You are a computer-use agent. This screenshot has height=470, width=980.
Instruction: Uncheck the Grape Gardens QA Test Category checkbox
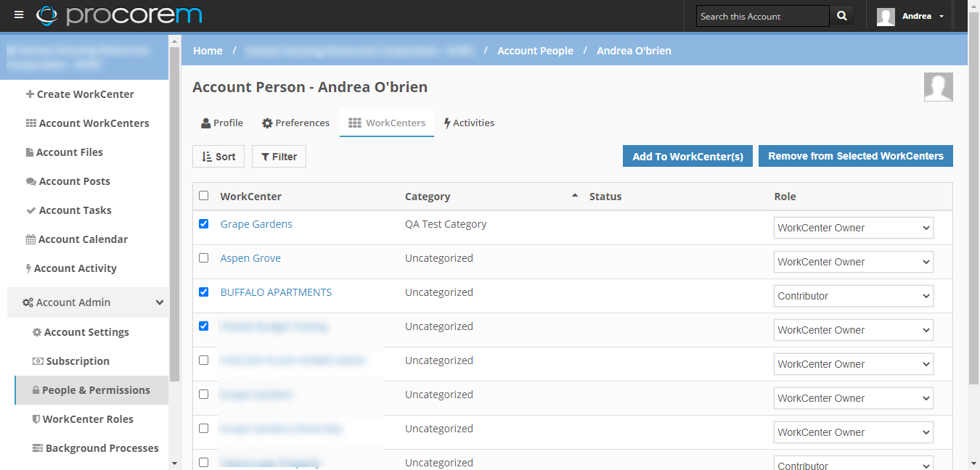(203, 223)
